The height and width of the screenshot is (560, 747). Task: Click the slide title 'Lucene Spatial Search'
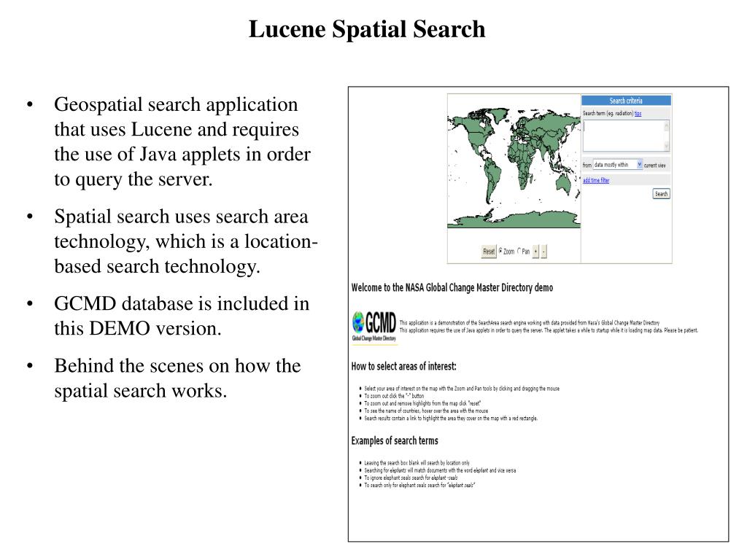point(367,29)
